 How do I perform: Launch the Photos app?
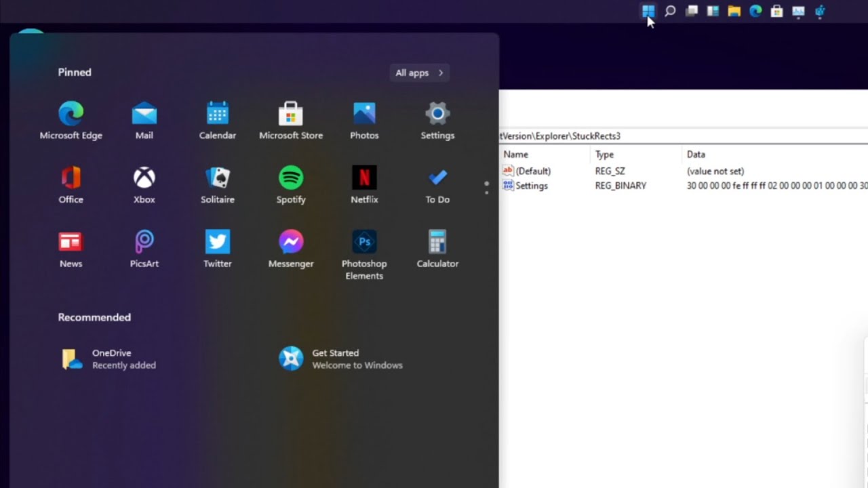pos(364,121)
